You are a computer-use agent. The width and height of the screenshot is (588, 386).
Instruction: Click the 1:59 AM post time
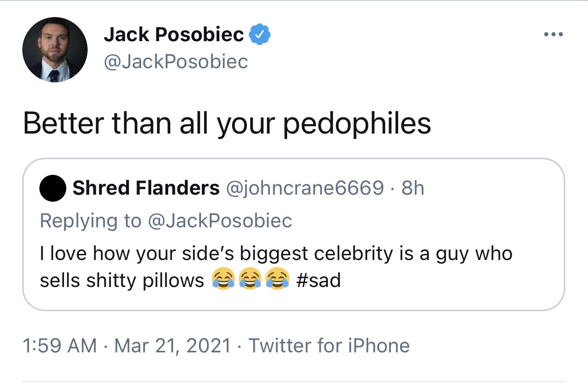click(60, 345)
